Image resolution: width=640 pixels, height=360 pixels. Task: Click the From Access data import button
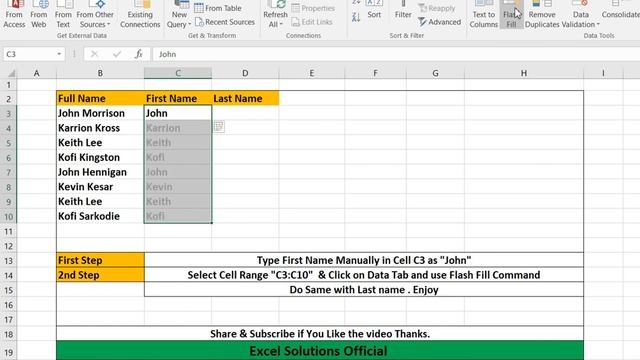click(x=14, y=15)
